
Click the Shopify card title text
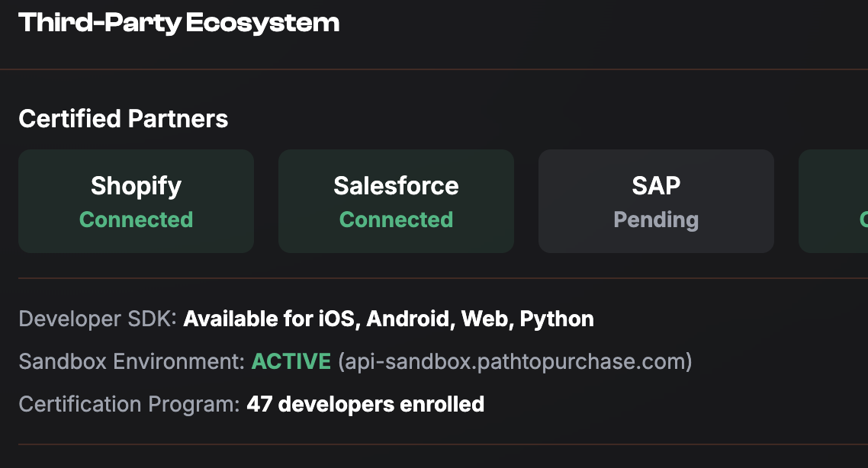point(136,185)
